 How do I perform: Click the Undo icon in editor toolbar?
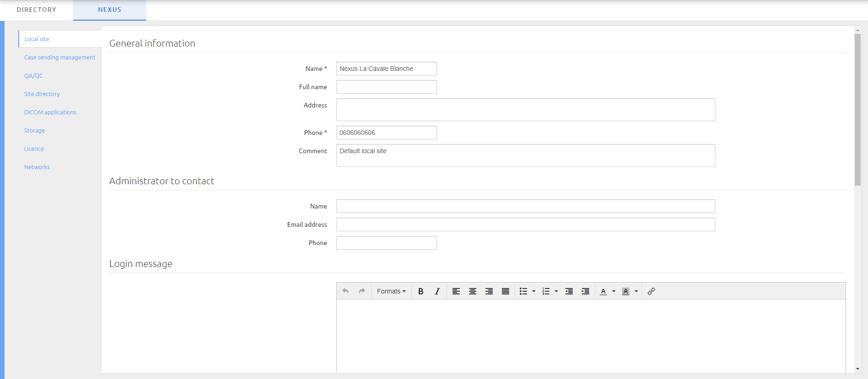[346, 291]
